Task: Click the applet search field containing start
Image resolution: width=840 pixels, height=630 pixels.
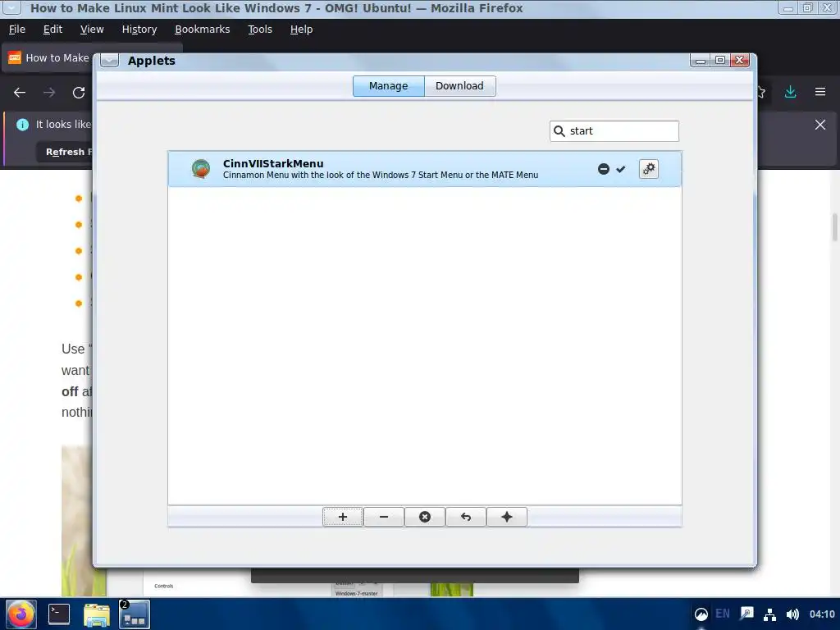Action: click(x=614, y=131)
